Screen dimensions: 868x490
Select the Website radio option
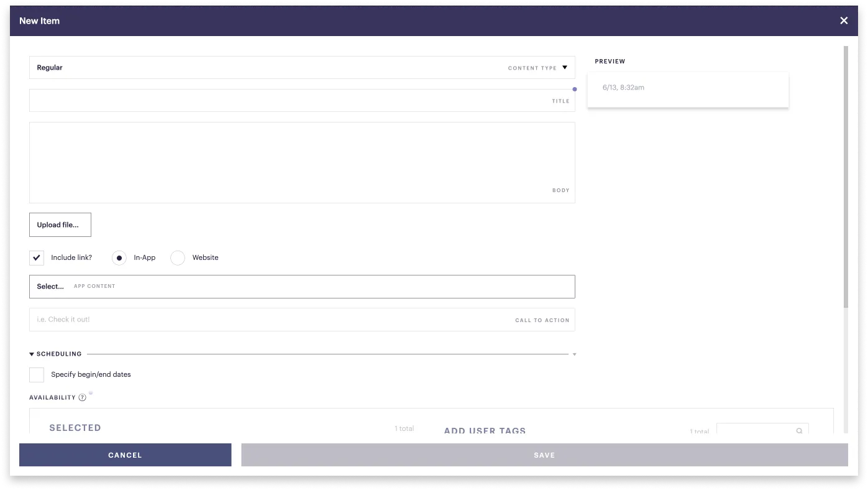point(178,257)
